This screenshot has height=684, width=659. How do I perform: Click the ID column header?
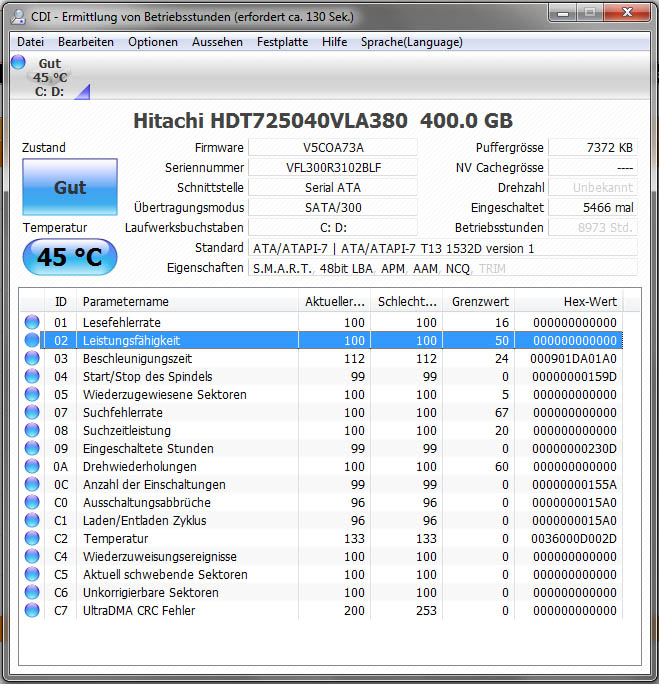click(x=61, y=301)
